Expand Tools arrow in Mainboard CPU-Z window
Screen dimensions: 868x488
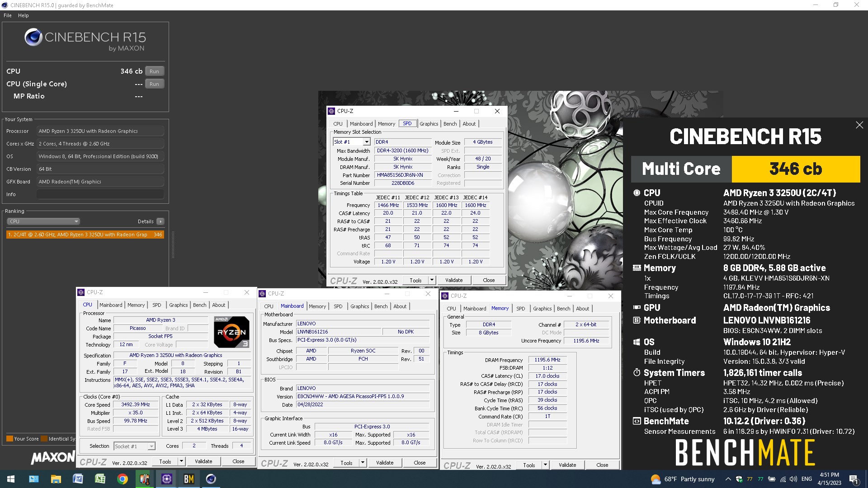(363, 463)
